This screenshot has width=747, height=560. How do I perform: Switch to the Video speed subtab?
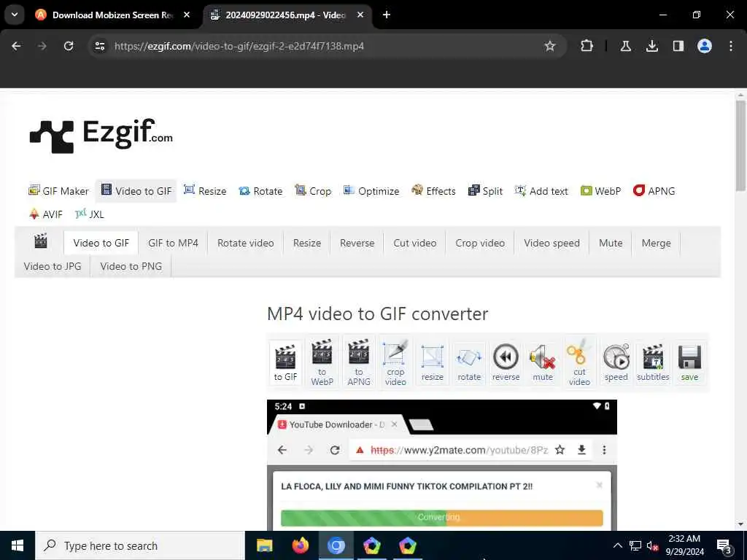point(551,243)
